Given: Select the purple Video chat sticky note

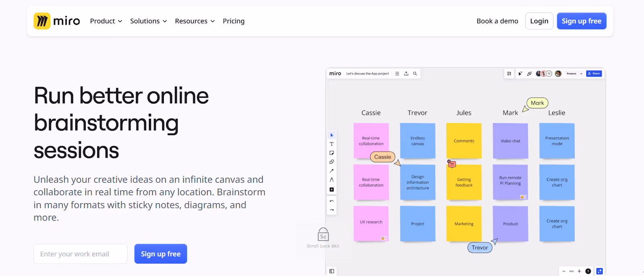Looking at the screenshot, I should tap(510, 141).
